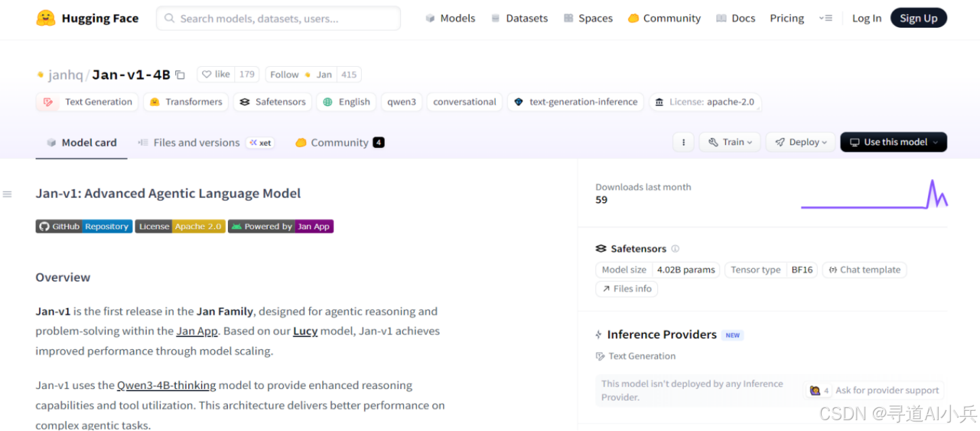Follow the Jan organization
Image resolution: width=980 pixels, height=431 pixels.
301,75
